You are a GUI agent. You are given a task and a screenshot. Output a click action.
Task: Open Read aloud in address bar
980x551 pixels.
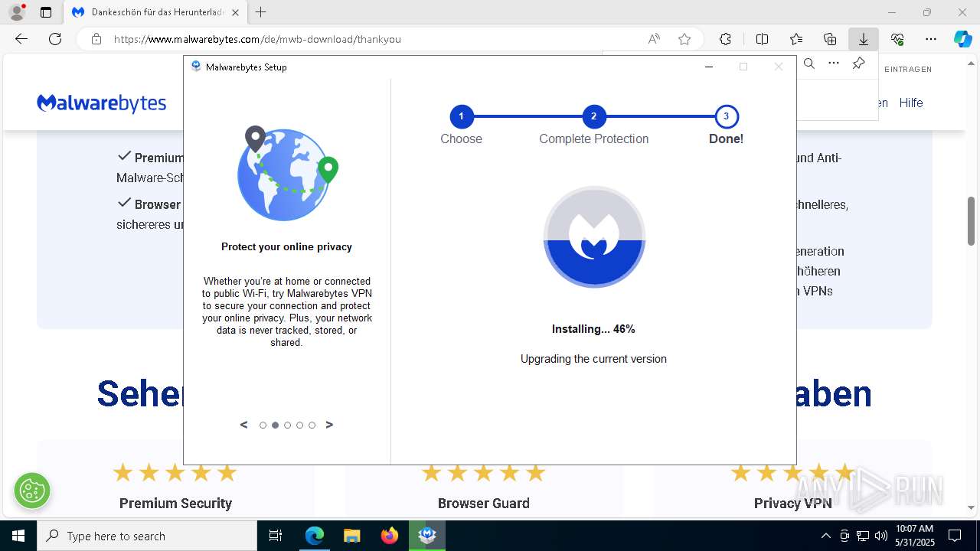[x=654, y=39]
